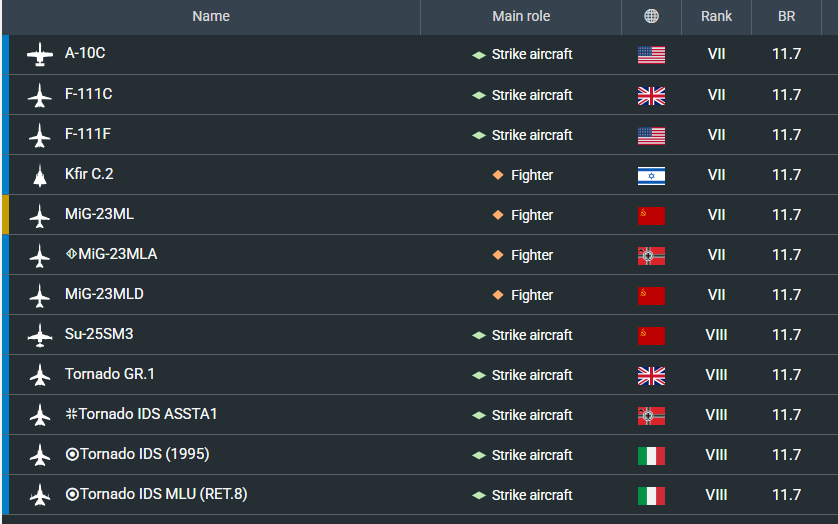Click the Fighter role in MiG-23MLD row
838x524 pixels.
tap(531, 295)
